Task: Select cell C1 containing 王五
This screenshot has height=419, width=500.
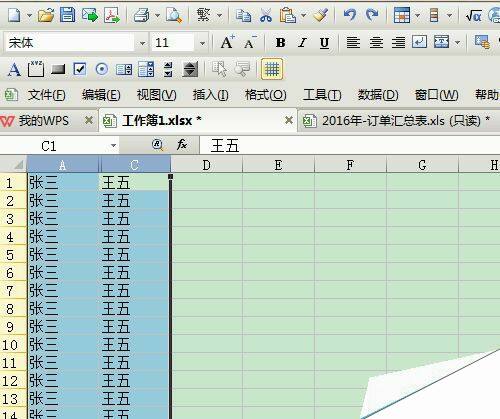Action: pos(135,183)
